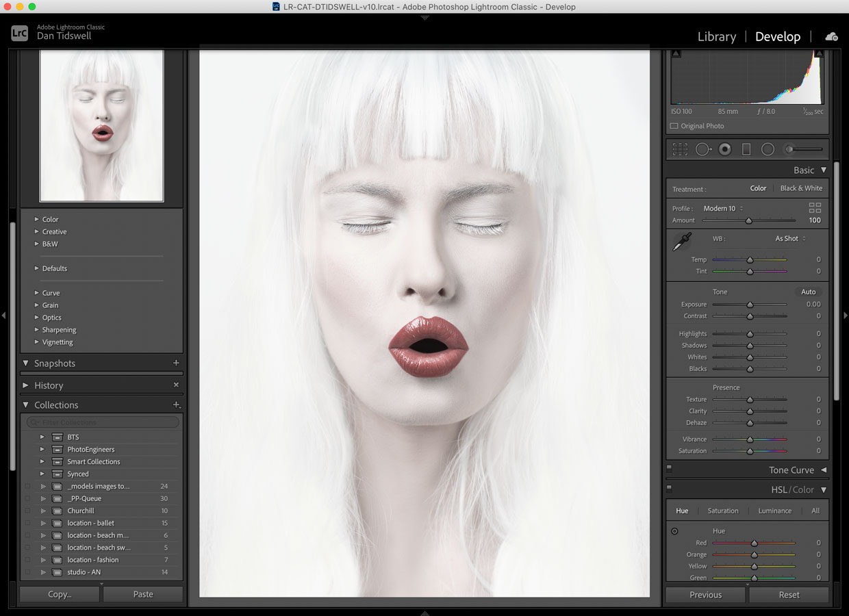Click the Copy... button
Screen dimensions: 849x616
(59, 594)
